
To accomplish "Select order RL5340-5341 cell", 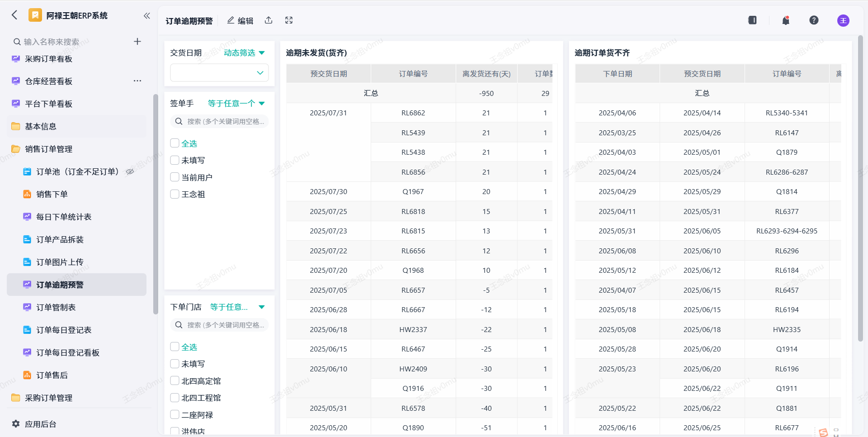I will click(x=787, y=113).
